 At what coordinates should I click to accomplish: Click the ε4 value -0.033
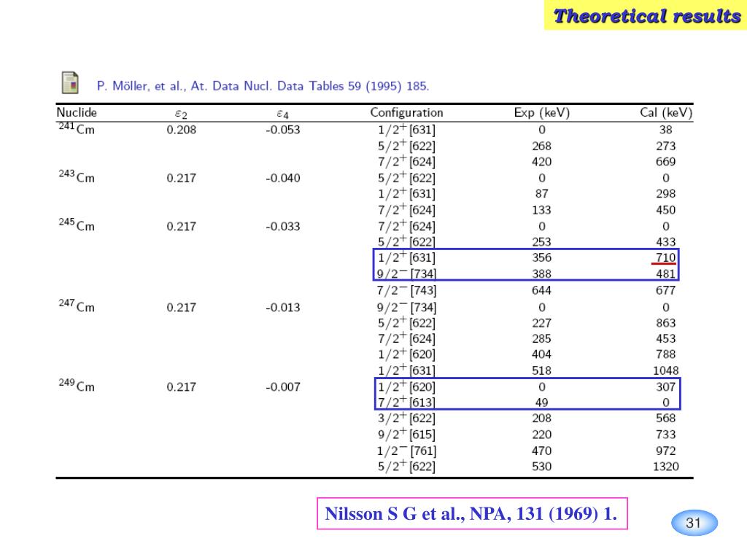(283, 226)
